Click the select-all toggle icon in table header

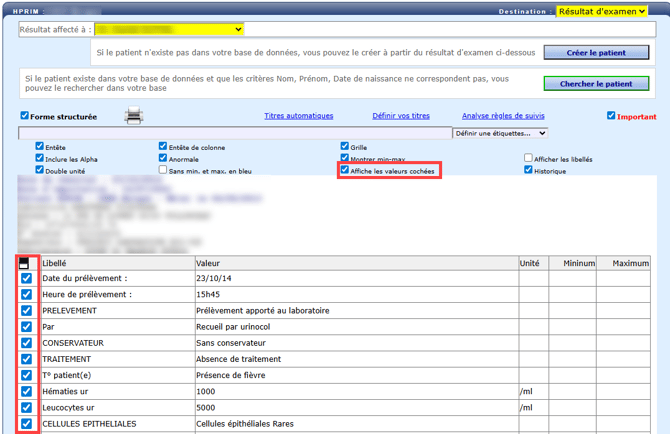pos(25,264)
